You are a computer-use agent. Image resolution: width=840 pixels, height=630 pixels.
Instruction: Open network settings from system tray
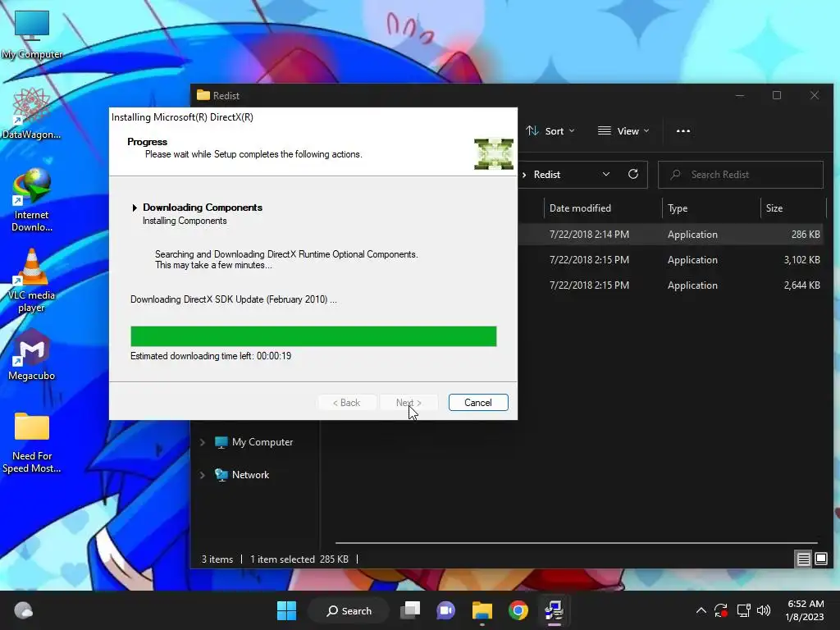(x=743, y=610)
